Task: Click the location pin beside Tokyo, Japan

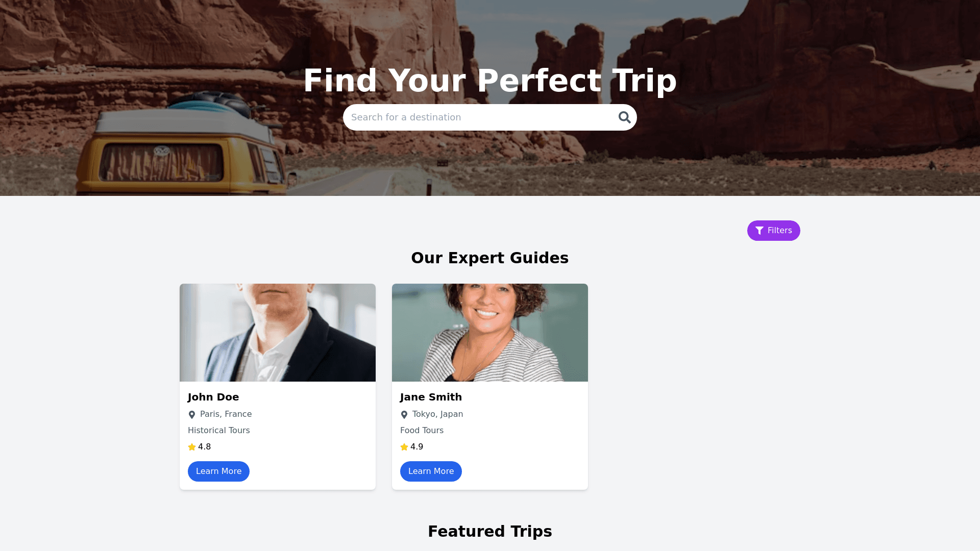Action: pos(404,415)
